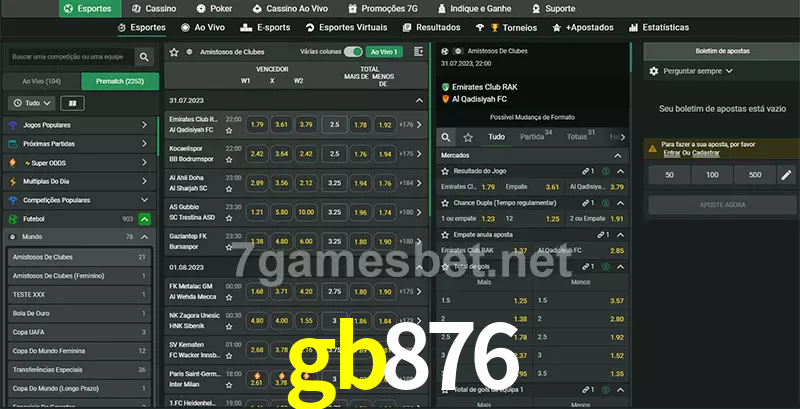
Task: Click the star next to Chance Dupla
Action: [445, 203]
